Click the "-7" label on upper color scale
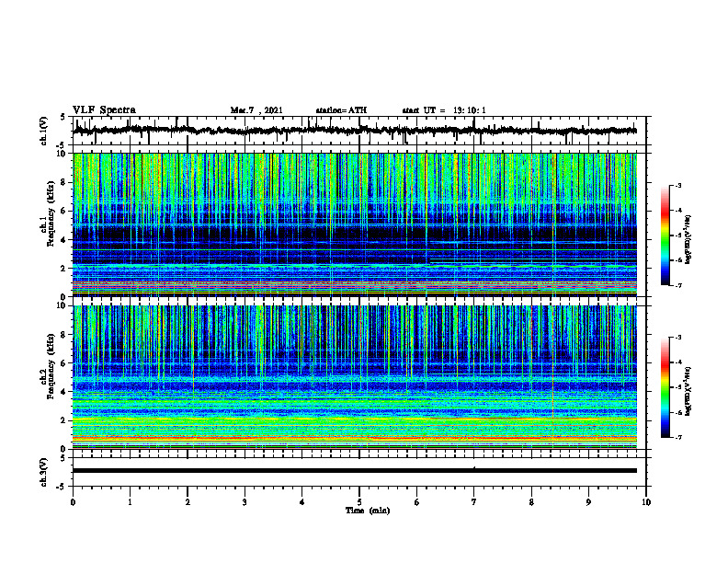This screenshot has width=728, height=563. coord(677,285)
